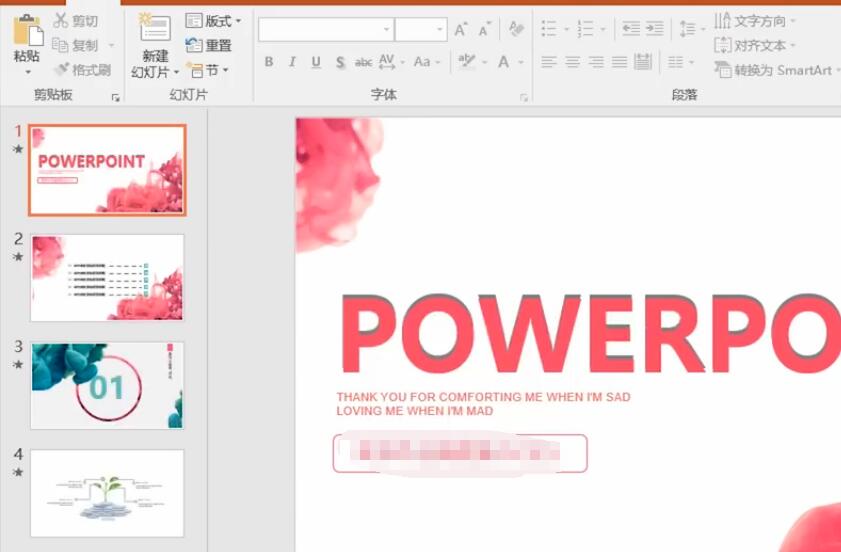This screenshot has height=552, width=841.
Task: Click Convert to SmartArt icon
Action: [x=723, y=70]
